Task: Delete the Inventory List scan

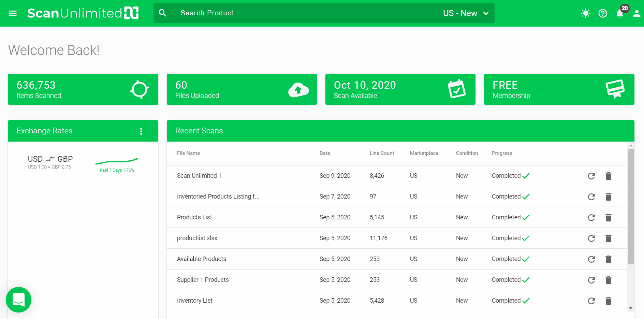Action: pyautogui.click(x=608, y=301)
